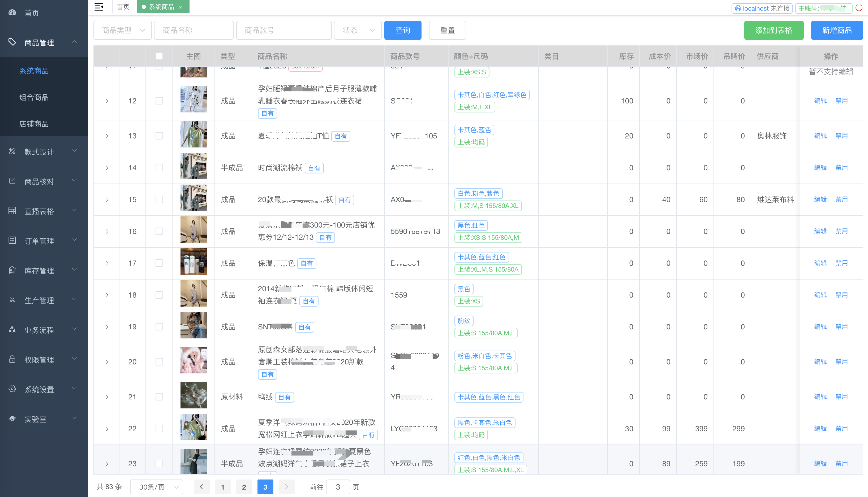Expand row 13 details chevron
The height and width of the screenshot is (497, 868).
point(107,136)
